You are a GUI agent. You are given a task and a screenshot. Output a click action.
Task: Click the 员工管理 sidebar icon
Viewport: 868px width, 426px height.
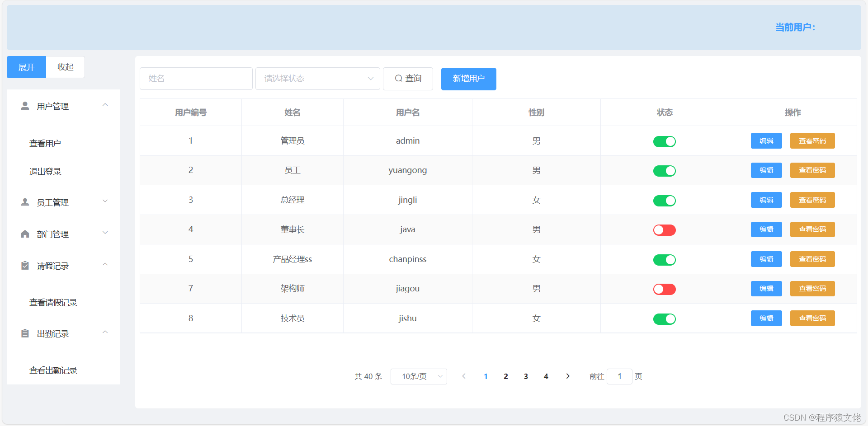point(25,202)
